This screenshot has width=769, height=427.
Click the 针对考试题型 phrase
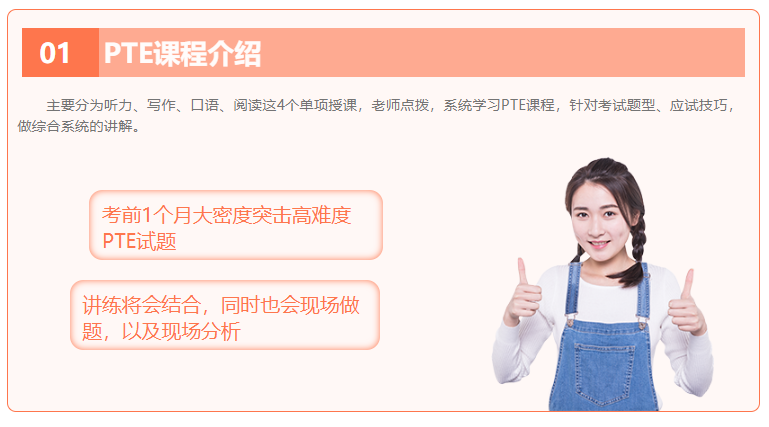(612, 105)
